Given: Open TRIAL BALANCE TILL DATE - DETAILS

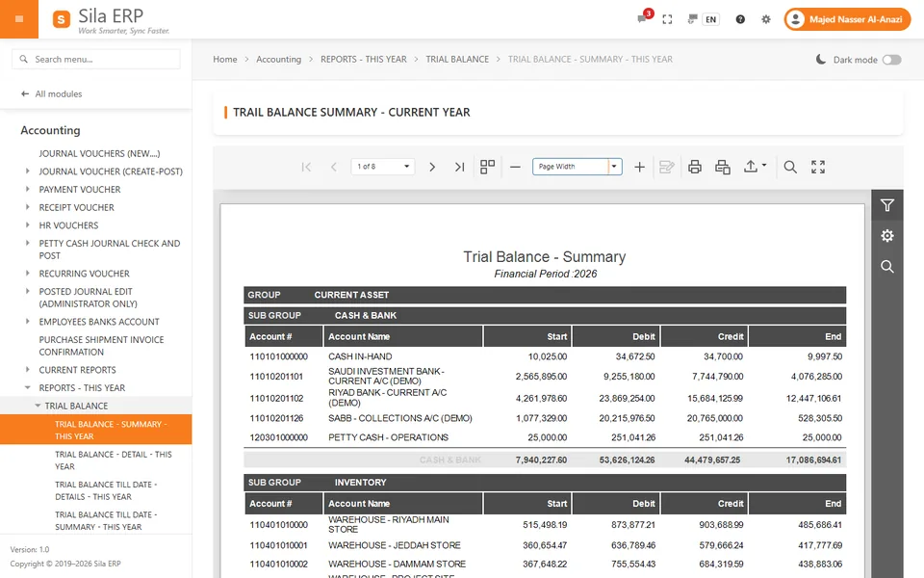Looking at the screenshot, I should click(x=106, y=490).
